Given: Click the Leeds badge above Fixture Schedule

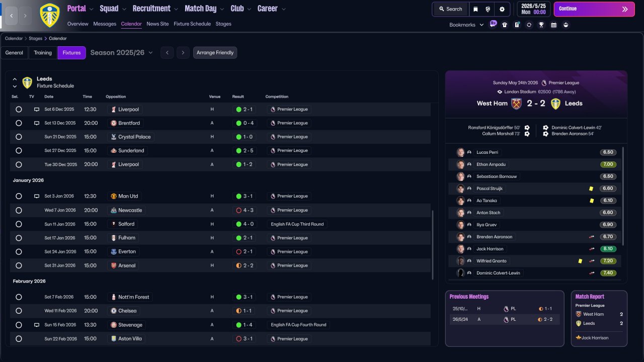Looking at the screenshot, I should click(27, 82).
